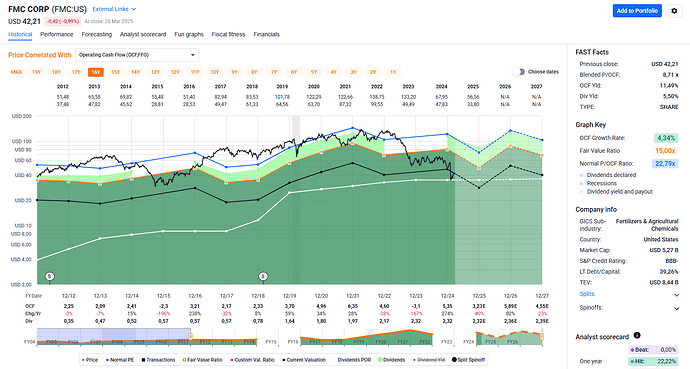Toggle Recessions in Graph Key
Viewport: 690px width, 369px height.
click(x=598, y=183)
